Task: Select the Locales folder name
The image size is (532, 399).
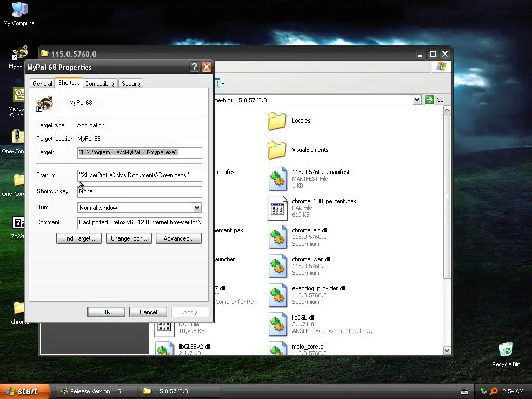Action: click(x=301, y=121)
